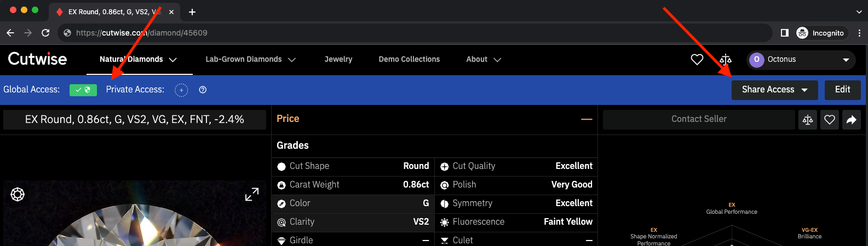Click the Very Good polish value
Image resolution: width=868 pixels, height=246 pixels.
coord(572,185)
